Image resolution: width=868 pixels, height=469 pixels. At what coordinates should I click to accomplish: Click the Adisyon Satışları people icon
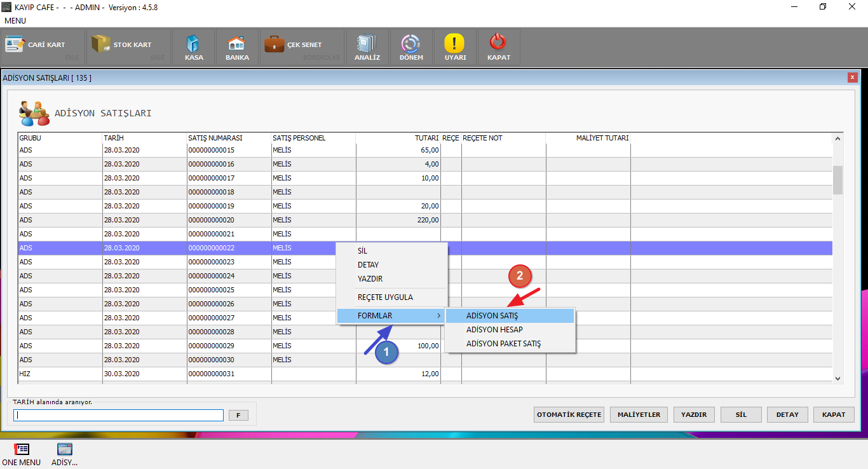pyautogui.click(x=34, y=113)
